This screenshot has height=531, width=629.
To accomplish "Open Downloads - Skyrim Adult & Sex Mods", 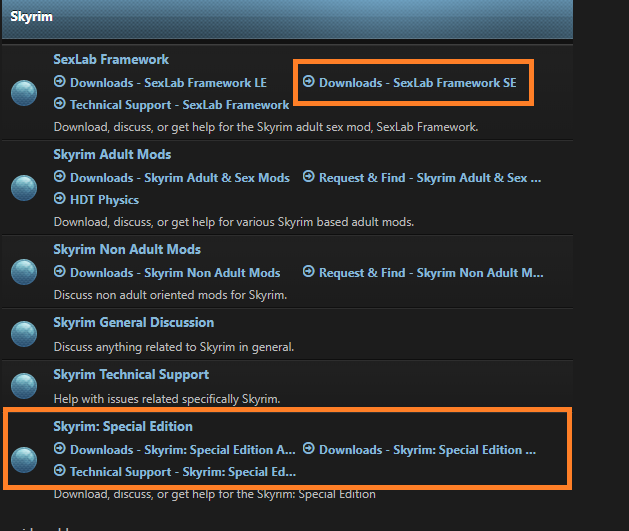I will [180, 178].
